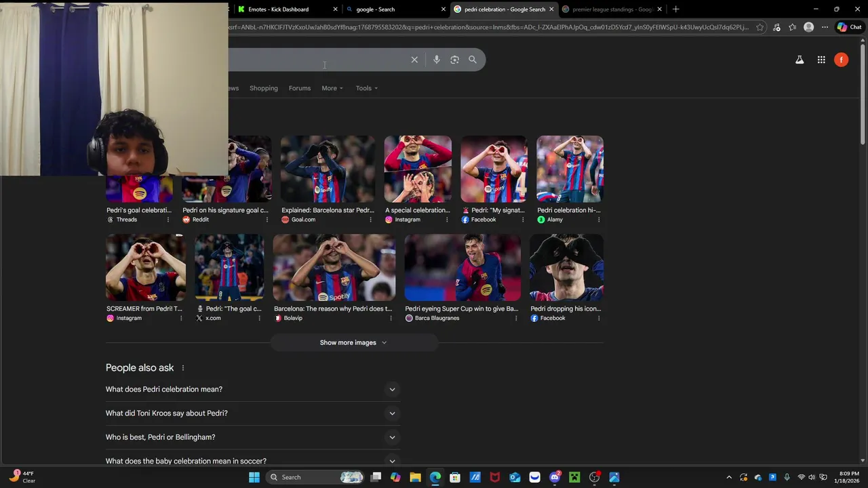Open more options for Barca Blaugranes result
This screenshot has width=868, height=488.
(516, 319)
